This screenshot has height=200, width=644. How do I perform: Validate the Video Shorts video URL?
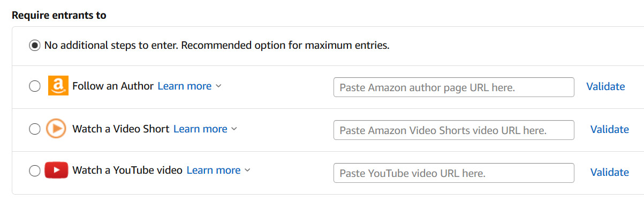pos(609,129)
